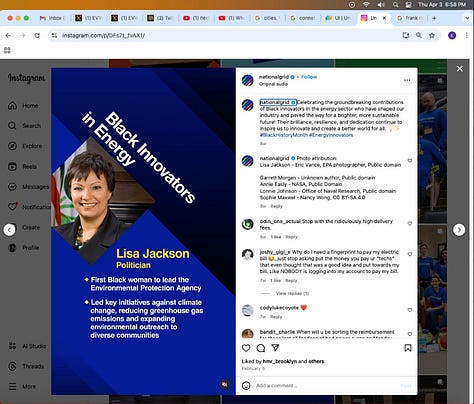
Task: Open the Search panel in sidebar
Action: pyautogui.click(x=24, y=126)
